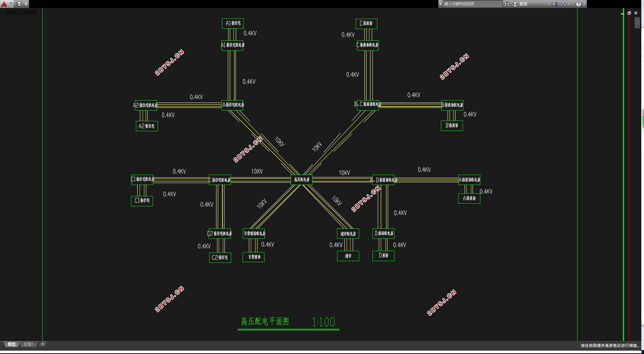Select the A栋住宅配电房 block
The height and width of the screenshot is (354, 644).
[233, 105]
